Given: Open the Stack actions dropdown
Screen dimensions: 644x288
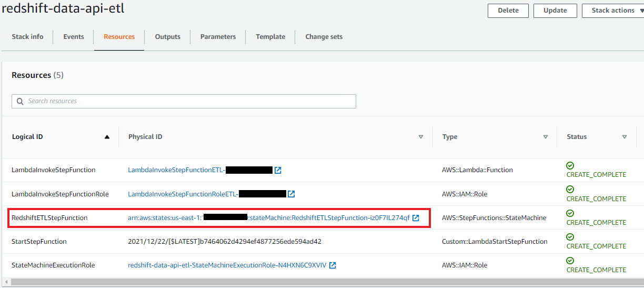Looking at the screenshot, I should coord(613,11).
